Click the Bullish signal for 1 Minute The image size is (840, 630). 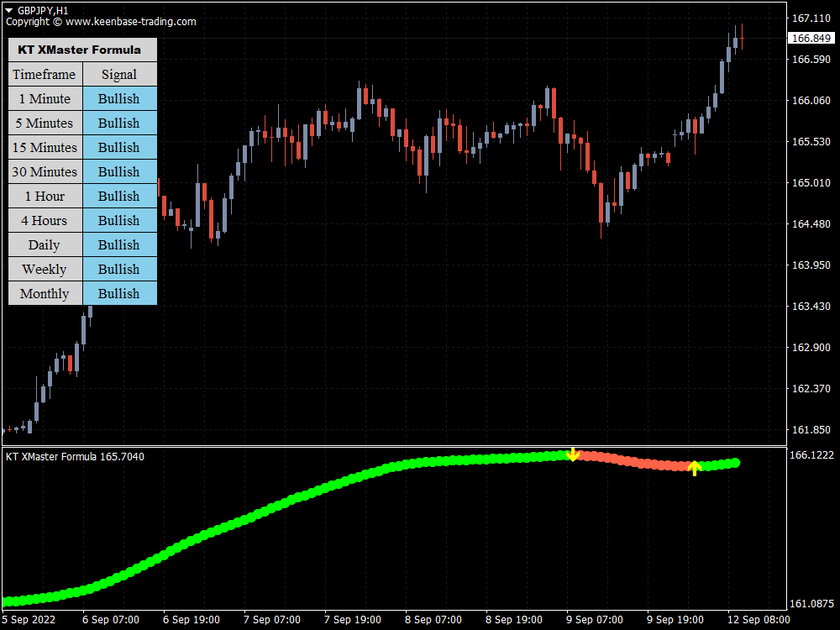pyautogui.click(x=120, y=98)
